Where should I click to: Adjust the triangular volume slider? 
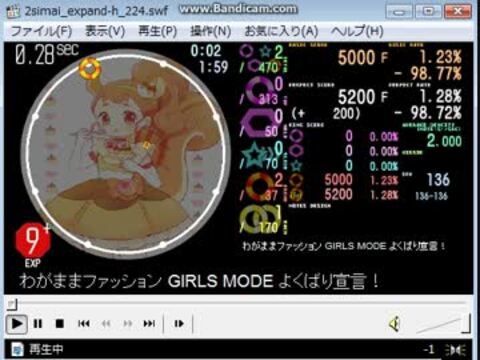point(443,324)
